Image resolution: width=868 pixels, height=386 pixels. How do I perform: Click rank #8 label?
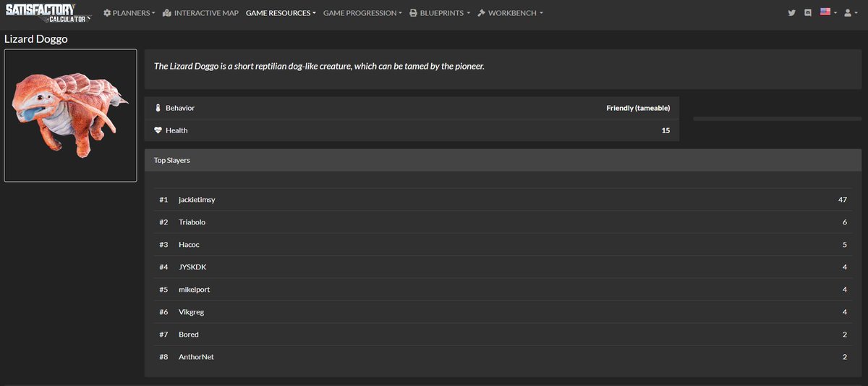pos(163,357)
